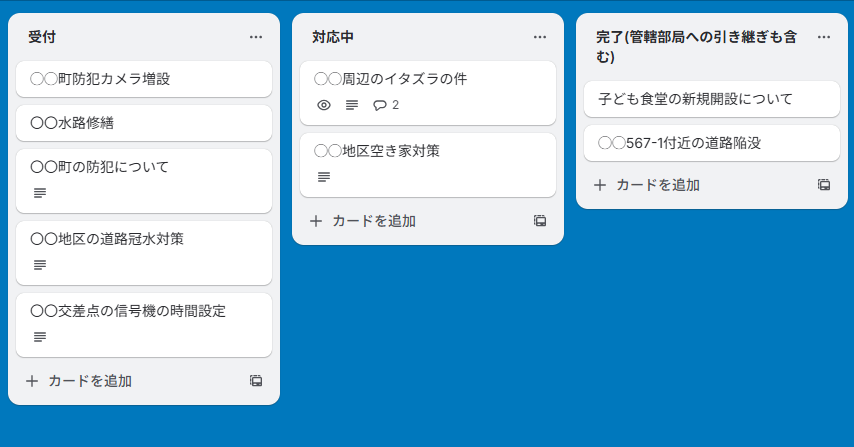Open the 子ども食堂の新規開設について card
Image resolution: width=854 pixels, height=447 pixels.
coord(712,99)
